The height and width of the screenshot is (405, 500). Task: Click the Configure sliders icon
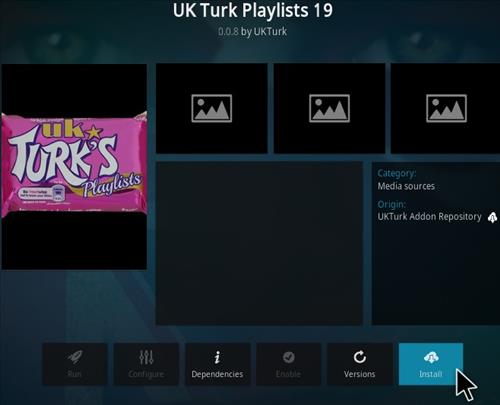coord(146,357)
